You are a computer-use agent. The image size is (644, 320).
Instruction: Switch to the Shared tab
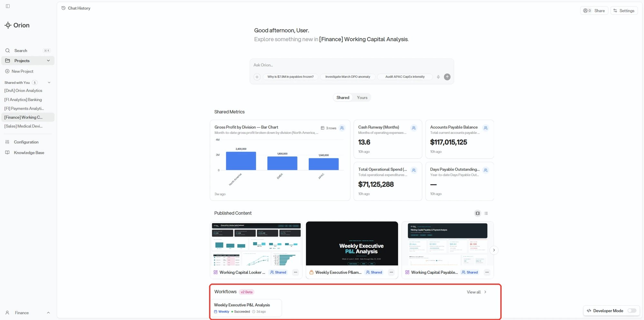pos(343,97)
